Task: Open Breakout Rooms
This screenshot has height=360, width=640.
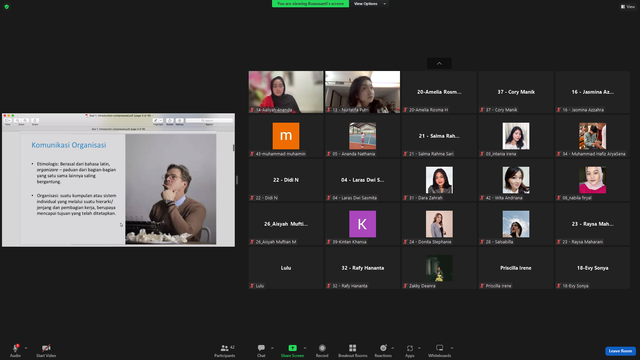Action: [353, 350]
